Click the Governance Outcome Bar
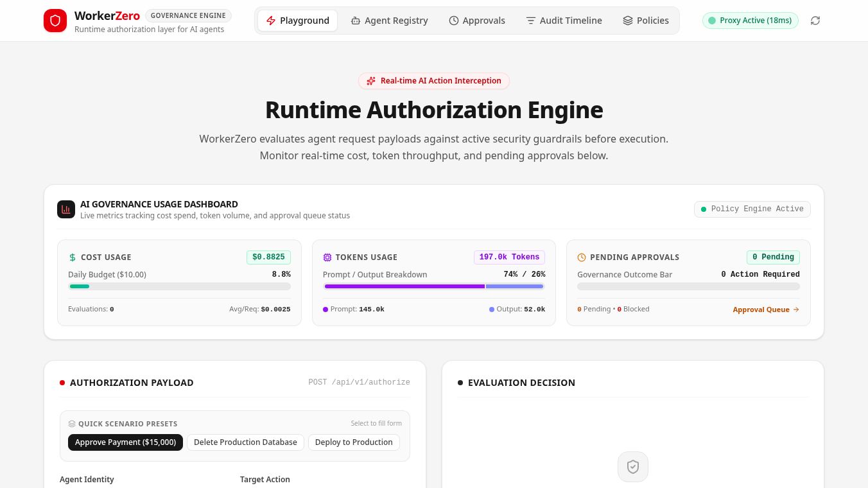The width and height of the screenshot is (868, 488). [x=688, y=286]
